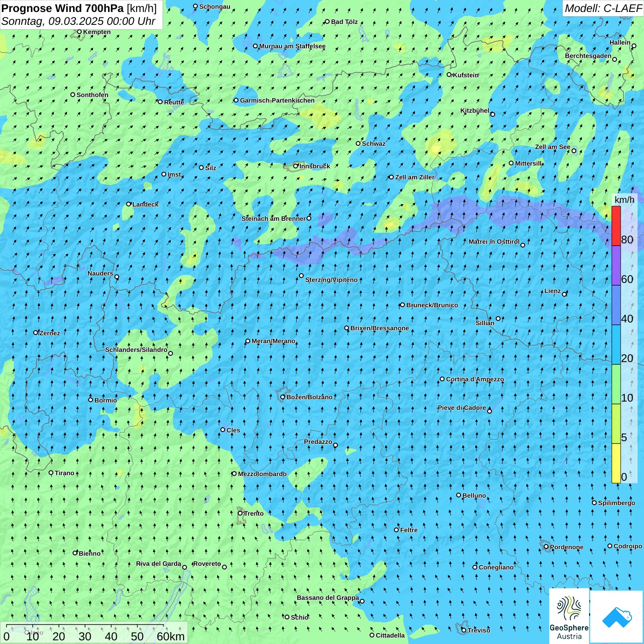
Task: Click the Sonthofen city label
Action: (x=92, y=95)
